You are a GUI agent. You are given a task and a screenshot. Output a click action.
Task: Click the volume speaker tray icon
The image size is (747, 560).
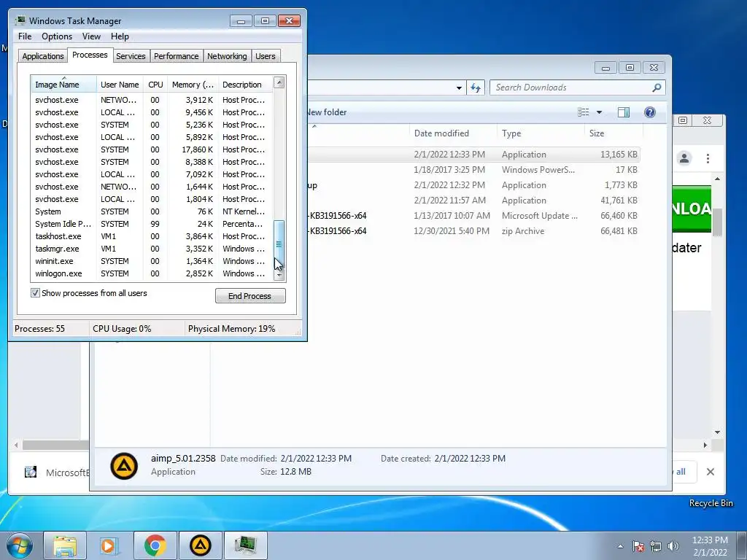pos(673,546)
